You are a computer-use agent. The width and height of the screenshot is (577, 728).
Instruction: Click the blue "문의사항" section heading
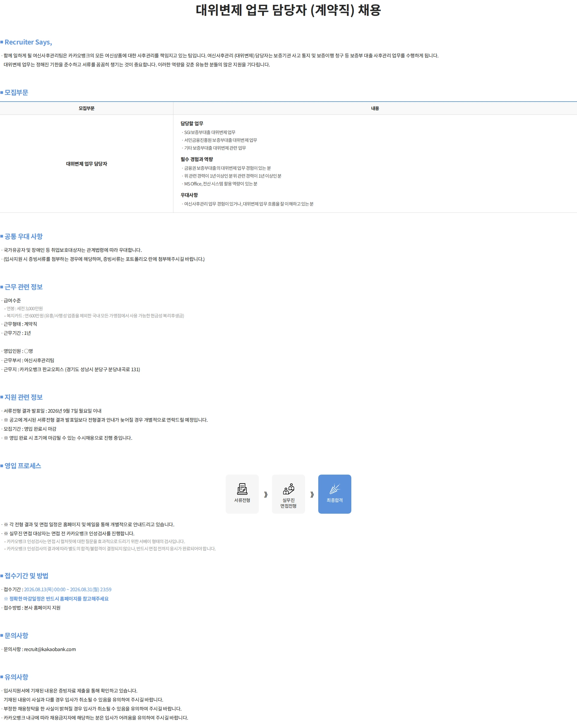point(16,636)
